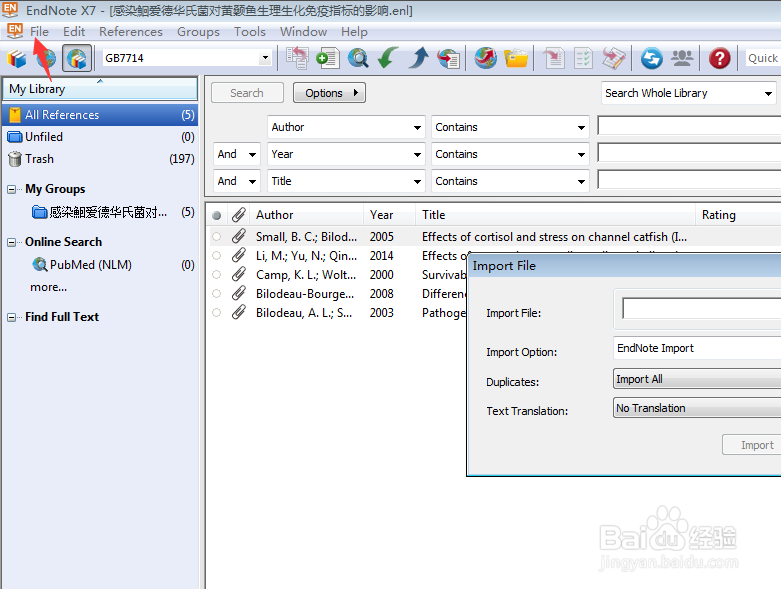
Task: Open the Groups menu
Action: 198,31
